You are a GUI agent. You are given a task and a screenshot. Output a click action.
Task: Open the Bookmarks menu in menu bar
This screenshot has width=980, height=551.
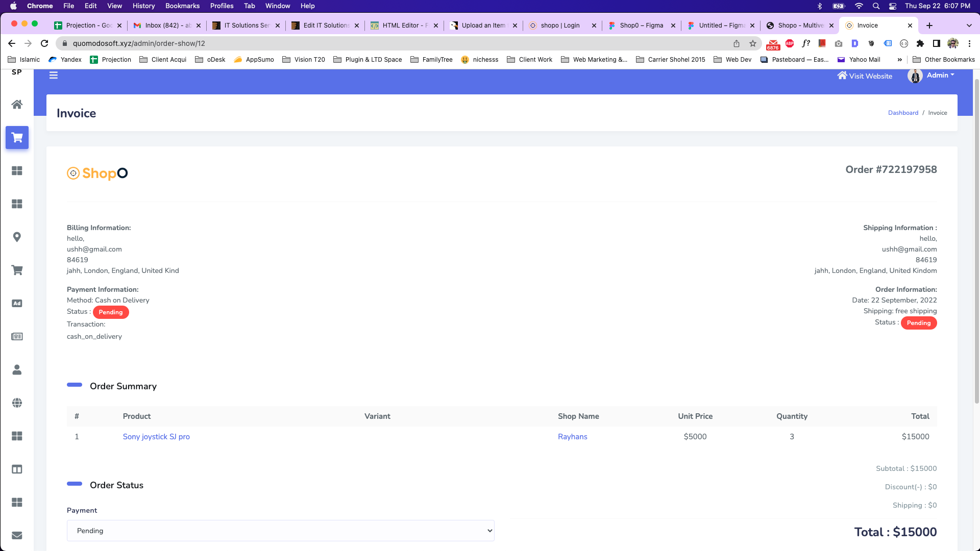(182, 6)
